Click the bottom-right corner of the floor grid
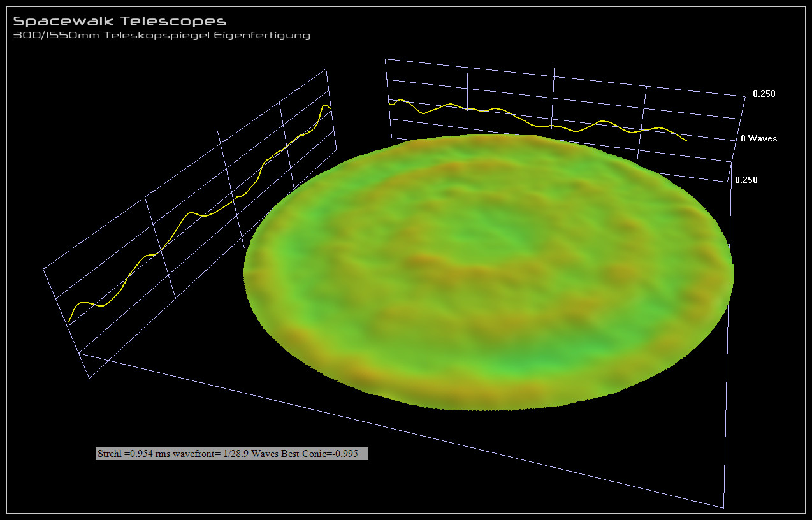This screenshot has width=812, height=520. [723, 508]
